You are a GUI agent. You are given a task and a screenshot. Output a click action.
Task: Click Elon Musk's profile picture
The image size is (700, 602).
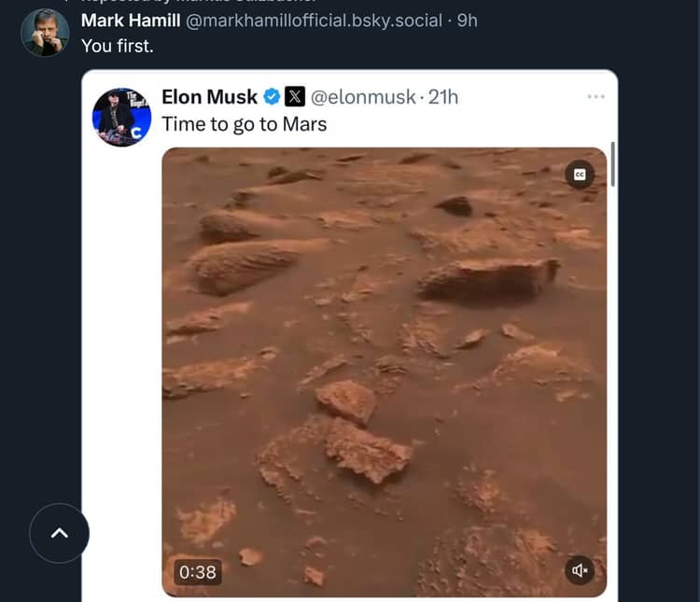tap(121, 117)
